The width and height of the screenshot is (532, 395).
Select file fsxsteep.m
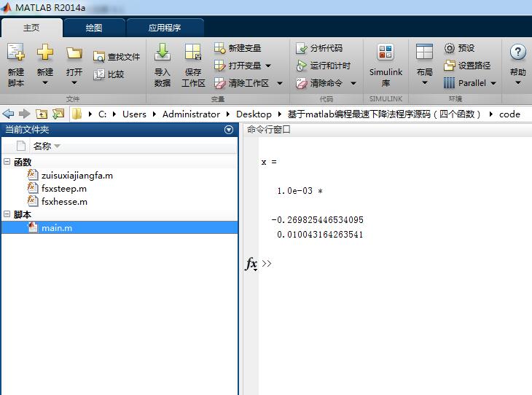pos(64,188)
